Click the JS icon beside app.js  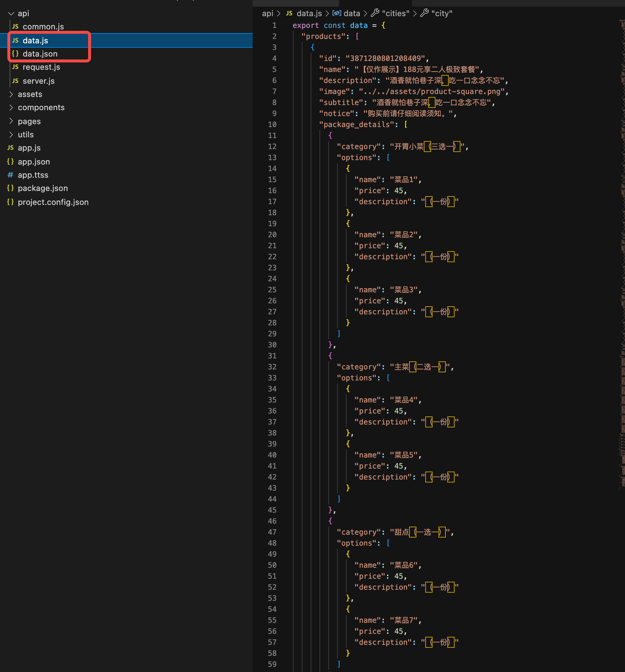10,148
